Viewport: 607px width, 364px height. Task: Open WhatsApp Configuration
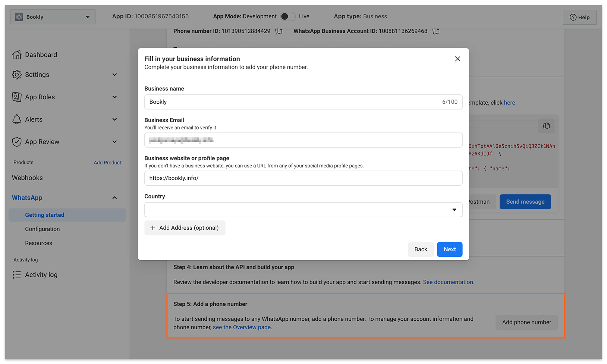coord(42,229)
